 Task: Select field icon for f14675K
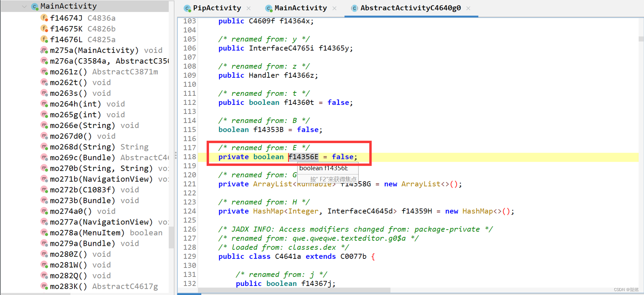click(44, 29)
